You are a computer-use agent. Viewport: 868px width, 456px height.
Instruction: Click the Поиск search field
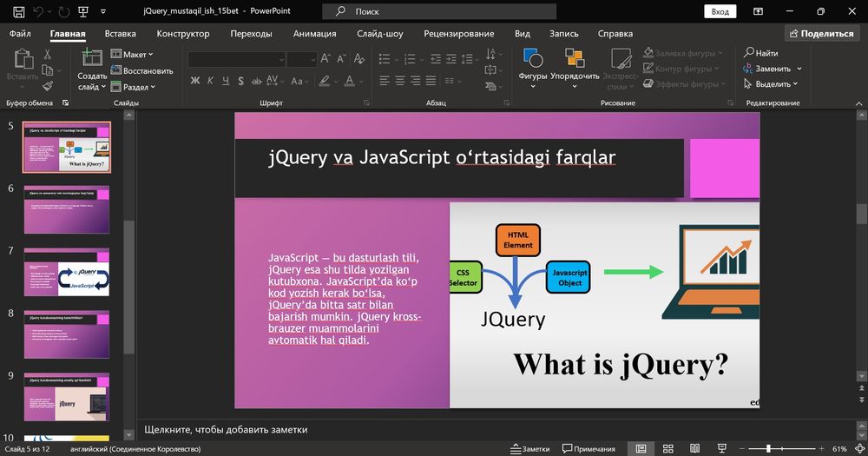[439, 11]
